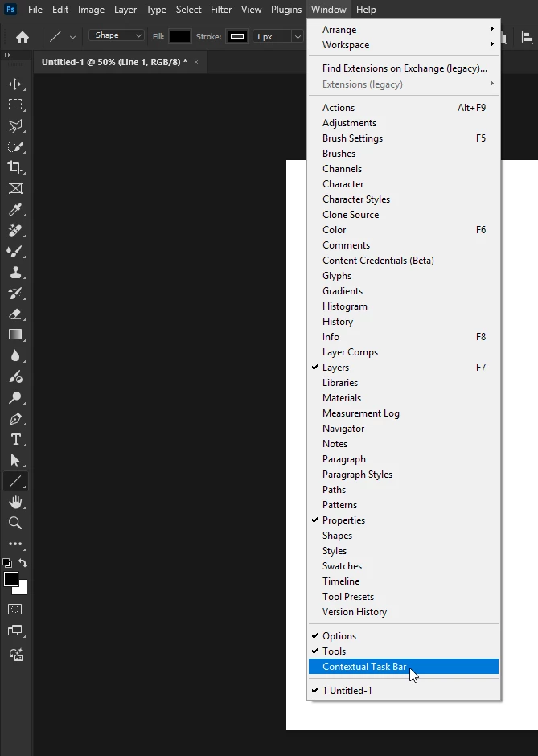Select document 1 Untitled-1 in Window menu
538x756 pixels.
(404, 690)
